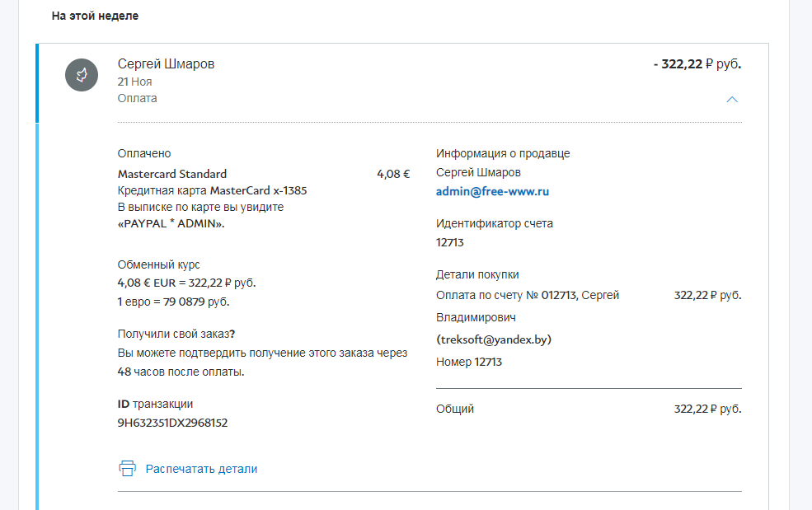Click the printer icon

pos(127,469)
